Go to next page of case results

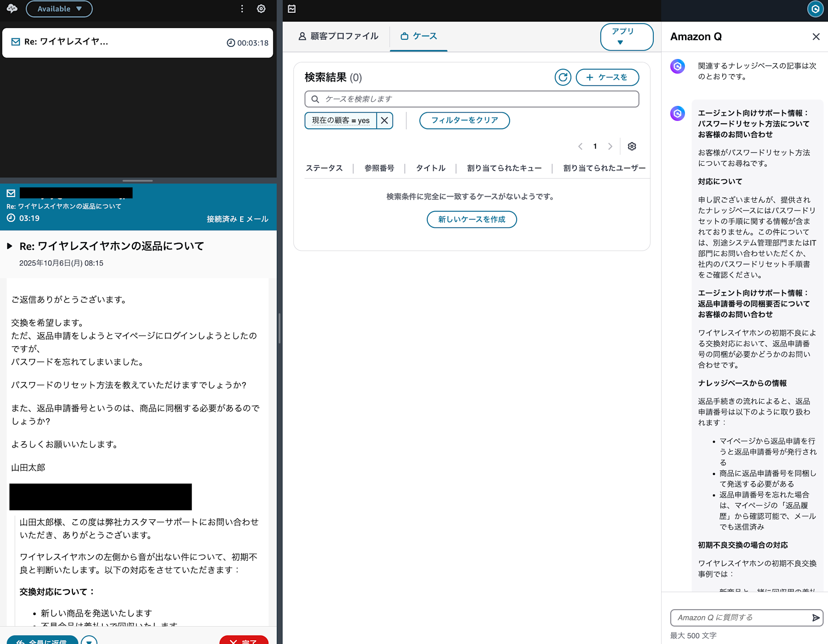click(x=610, y=146)
